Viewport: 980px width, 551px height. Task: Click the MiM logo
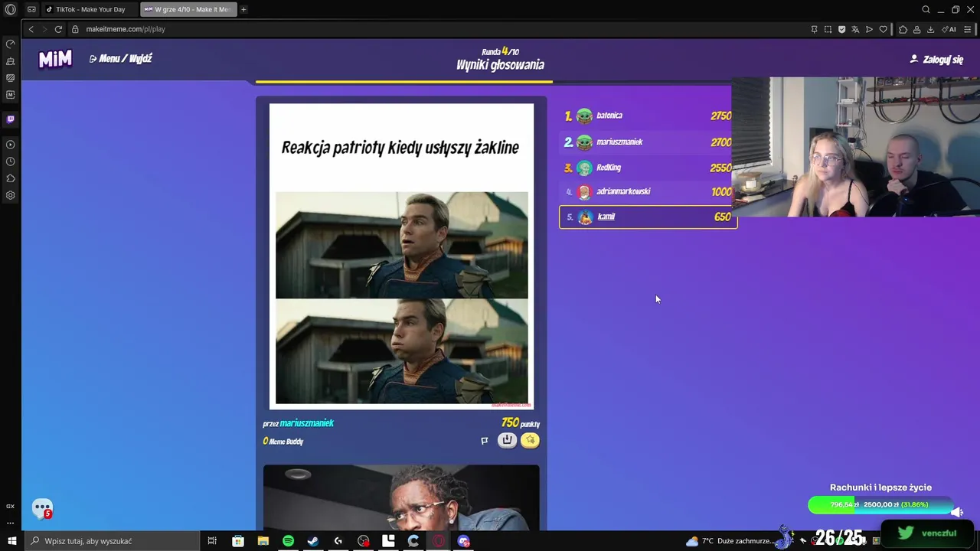pos(56,59)
